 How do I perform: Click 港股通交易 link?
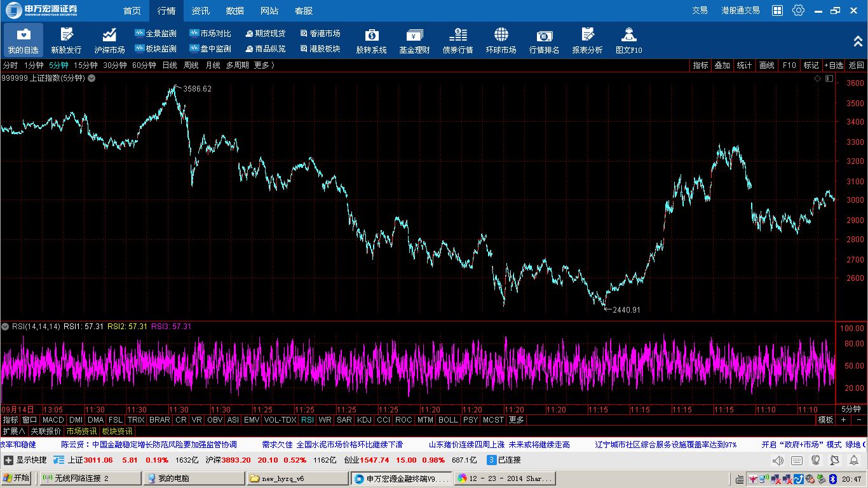point(740,10)
